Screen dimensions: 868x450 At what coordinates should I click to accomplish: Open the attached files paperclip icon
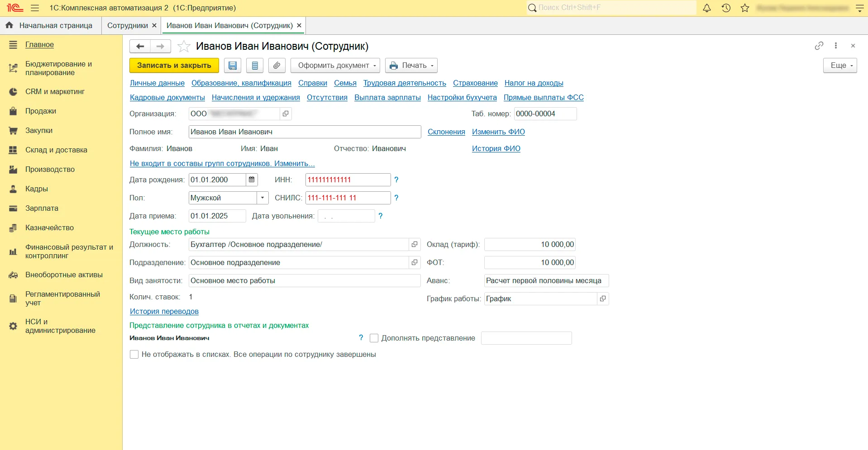click(277, 66)
